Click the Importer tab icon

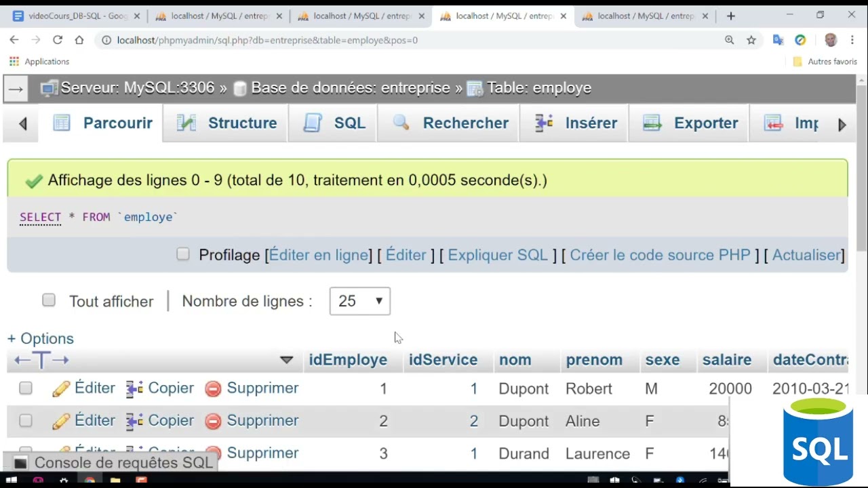(x=773, y=123)
